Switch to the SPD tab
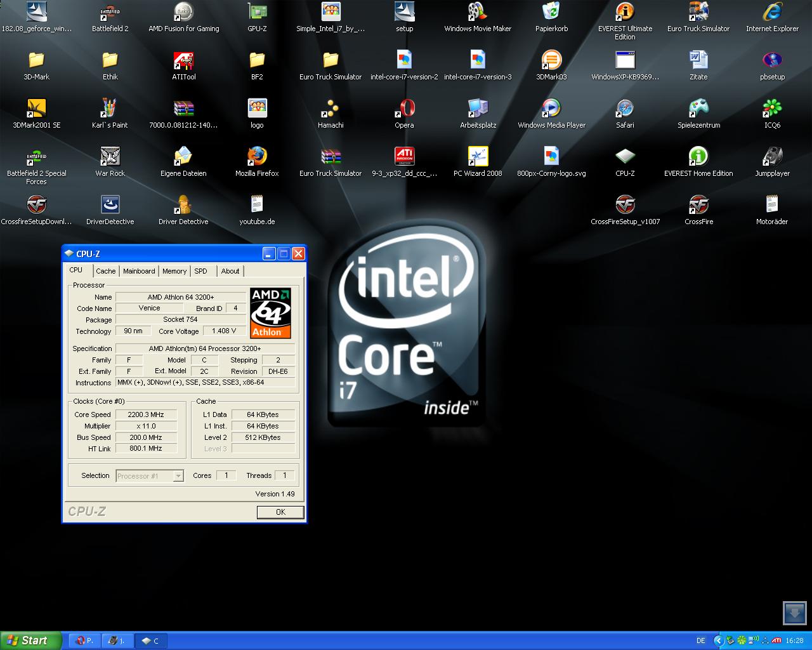The height and width of the screenshot is (650, 812). (200, 271)
